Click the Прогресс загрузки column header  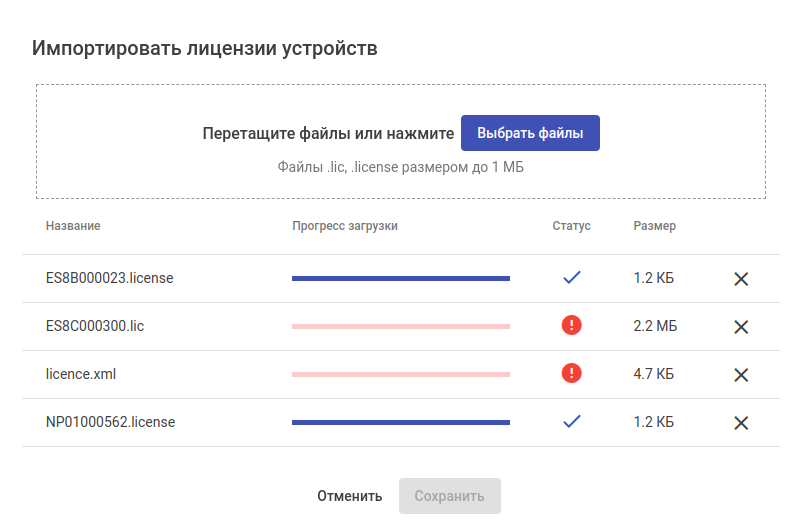pyautogui.click(x=345, y=226)
